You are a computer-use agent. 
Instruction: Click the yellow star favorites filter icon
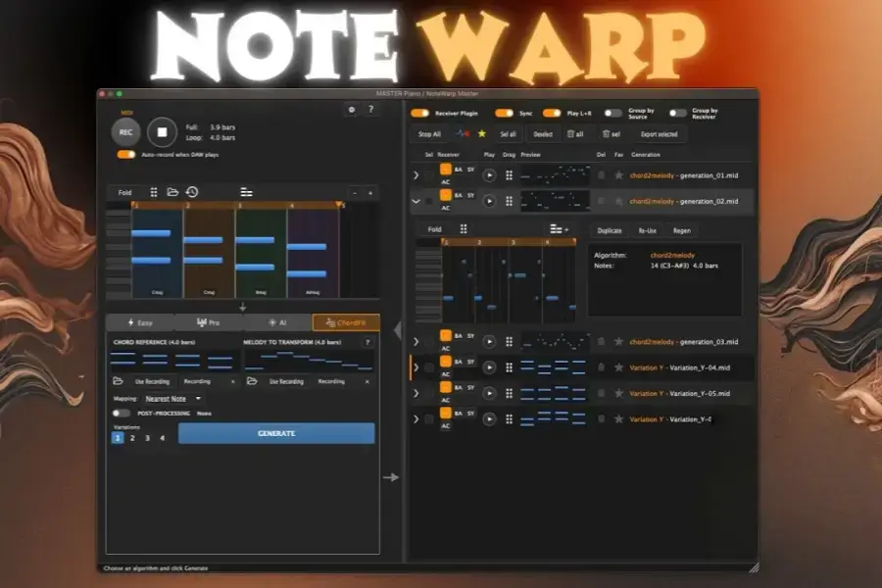(x=481, y=134)
